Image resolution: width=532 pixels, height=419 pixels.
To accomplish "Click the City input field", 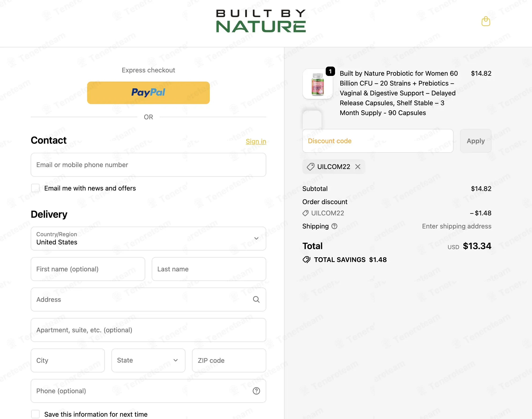I will point(68,360).
